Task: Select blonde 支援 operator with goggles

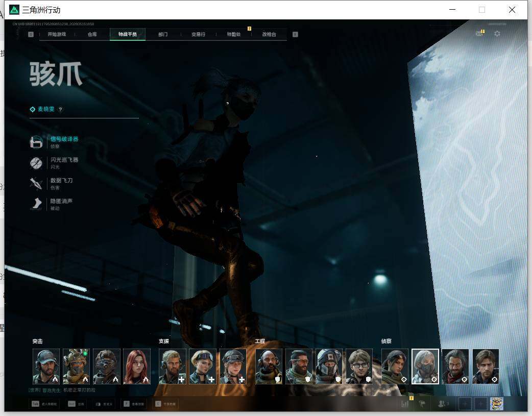Action: 203,366
